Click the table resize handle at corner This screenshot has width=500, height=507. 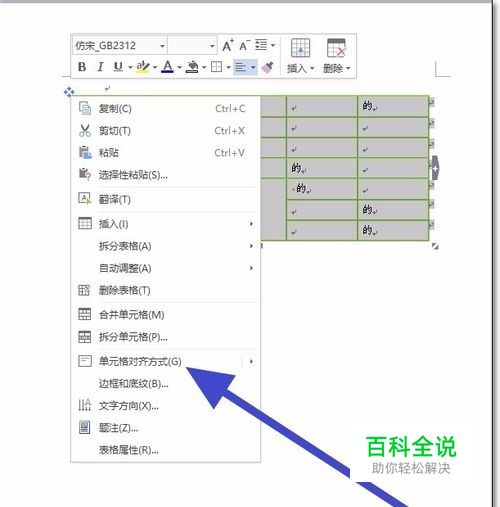(435, 246)
